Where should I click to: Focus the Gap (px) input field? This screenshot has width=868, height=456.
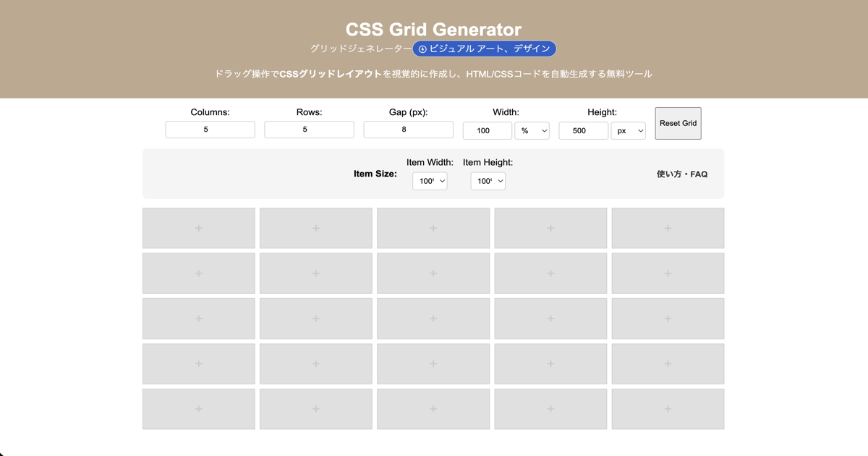click(x=408, y=130)
